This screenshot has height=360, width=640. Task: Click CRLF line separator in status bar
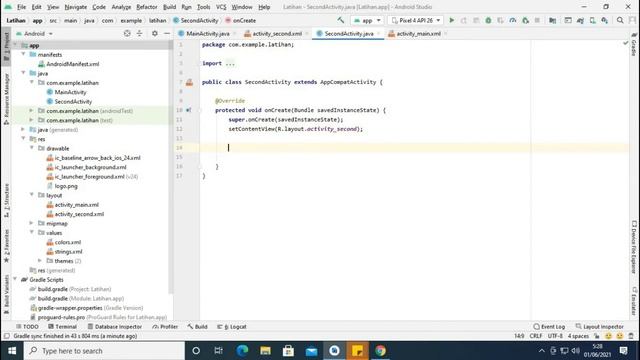536,336
